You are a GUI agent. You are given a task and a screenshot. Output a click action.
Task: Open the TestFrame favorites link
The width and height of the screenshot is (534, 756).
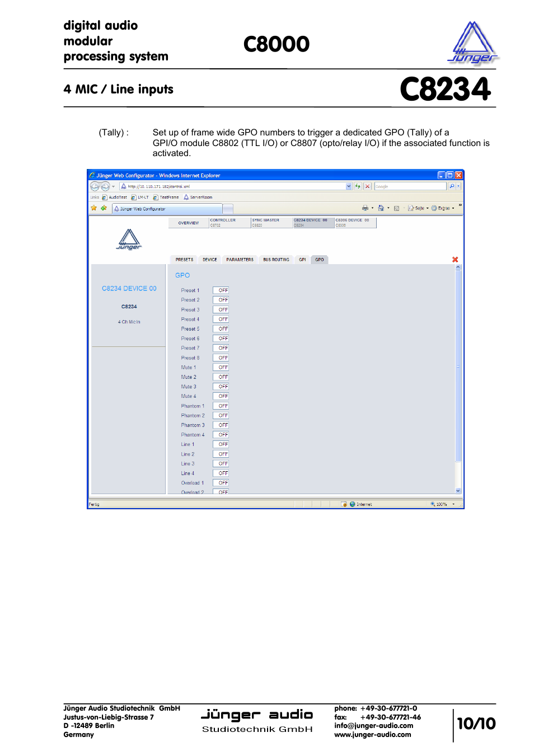pos(166,198)
